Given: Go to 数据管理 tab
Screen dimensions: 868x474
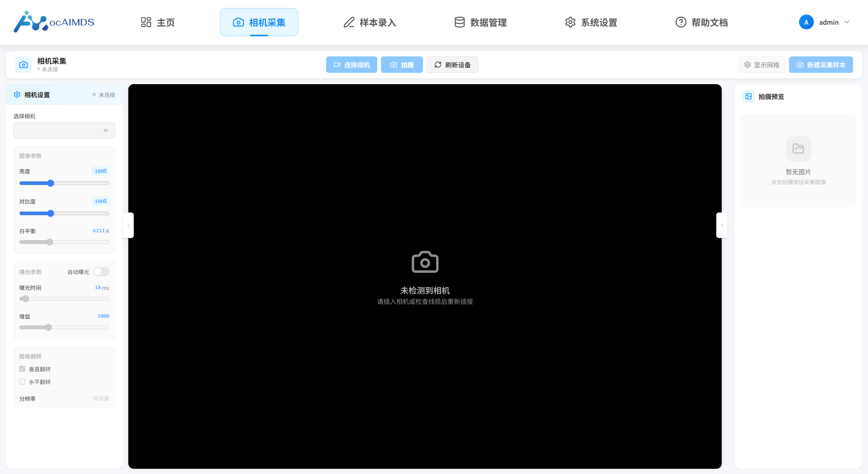Looking at the screenshot, I should [x=481, y=22].
